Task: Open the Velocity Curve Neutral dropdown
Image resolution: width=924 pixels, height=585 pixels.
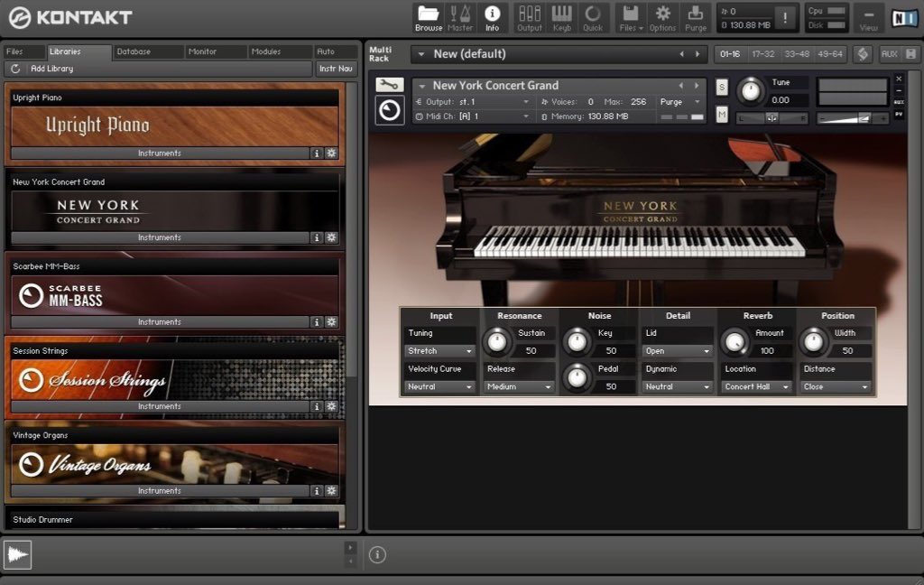Action: coord(440,387)
